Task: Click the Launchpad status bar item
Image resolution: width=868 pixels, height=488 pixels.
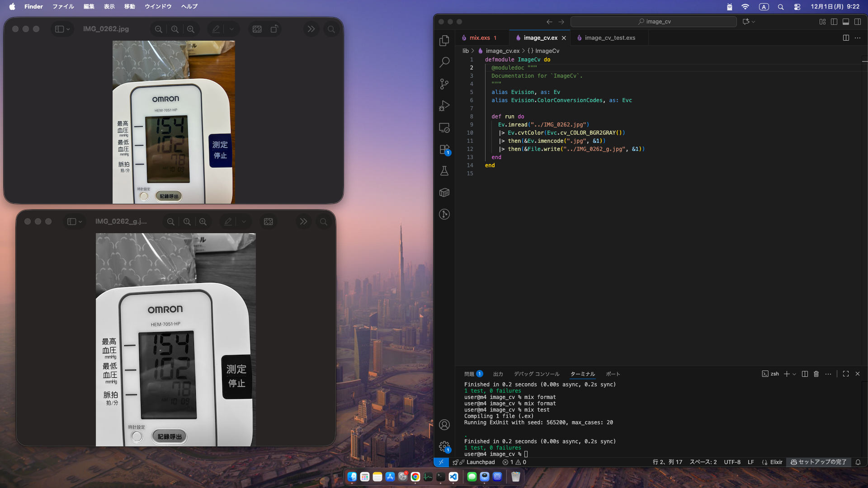Action: coord(480,462)
